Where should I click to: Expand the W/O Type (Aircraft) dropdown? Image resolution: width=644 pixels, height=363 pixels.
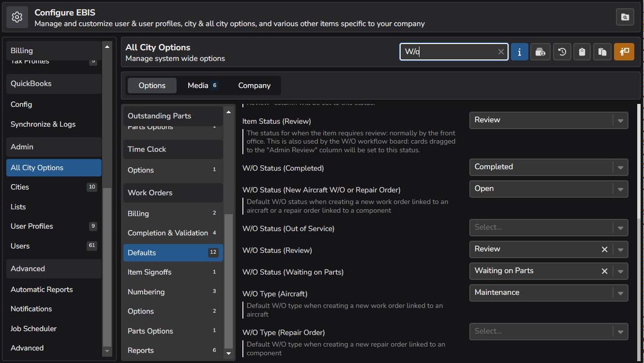point(620,293)
